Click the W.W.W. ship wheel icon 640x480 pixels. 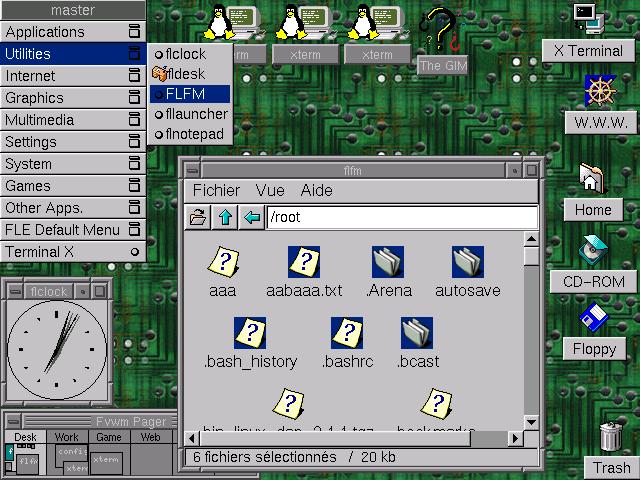click(x=600, y=91)
